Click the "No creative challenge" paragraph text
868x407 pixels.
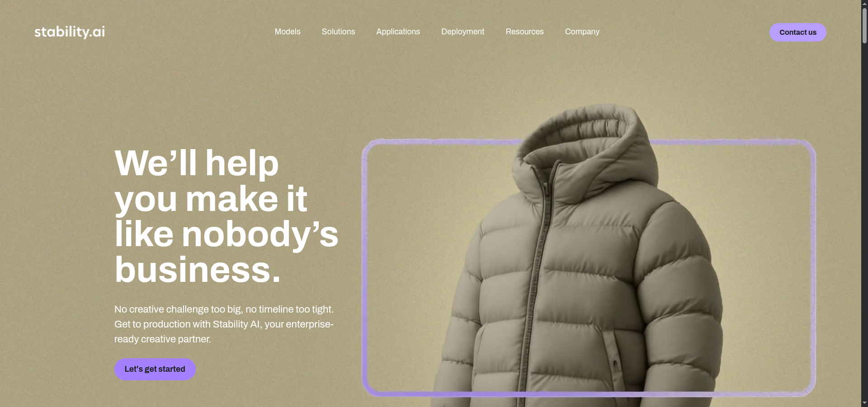point(224,324)
